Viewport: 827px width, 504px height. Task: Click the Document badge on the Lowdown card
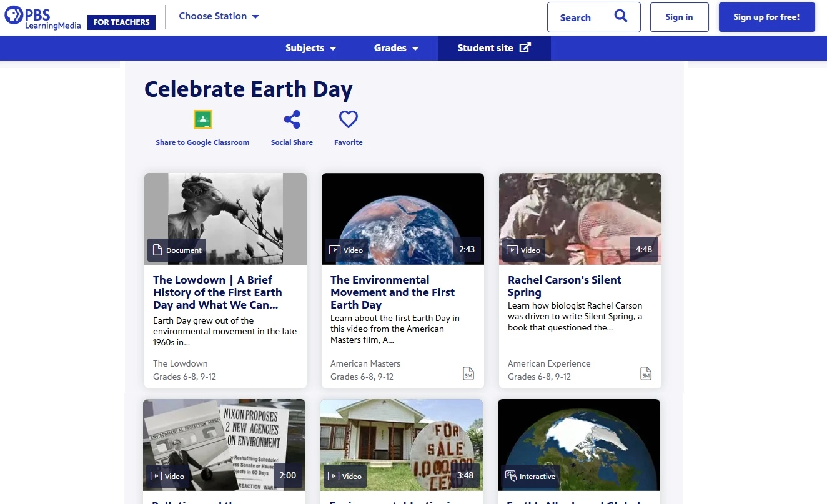pyautogui.click(x=177, y=250)
